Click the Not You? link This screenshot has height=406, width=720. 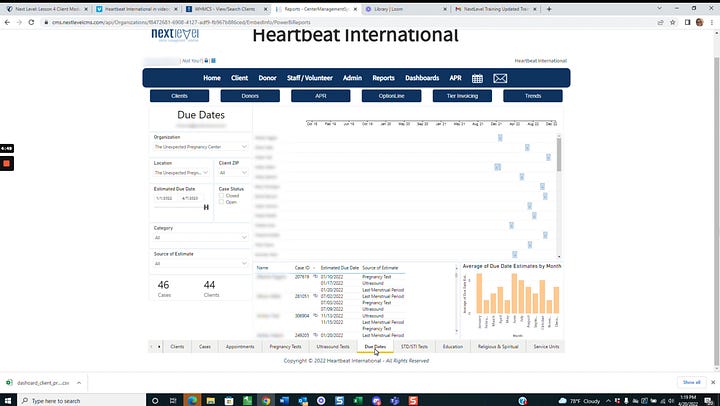pos(191,61)
